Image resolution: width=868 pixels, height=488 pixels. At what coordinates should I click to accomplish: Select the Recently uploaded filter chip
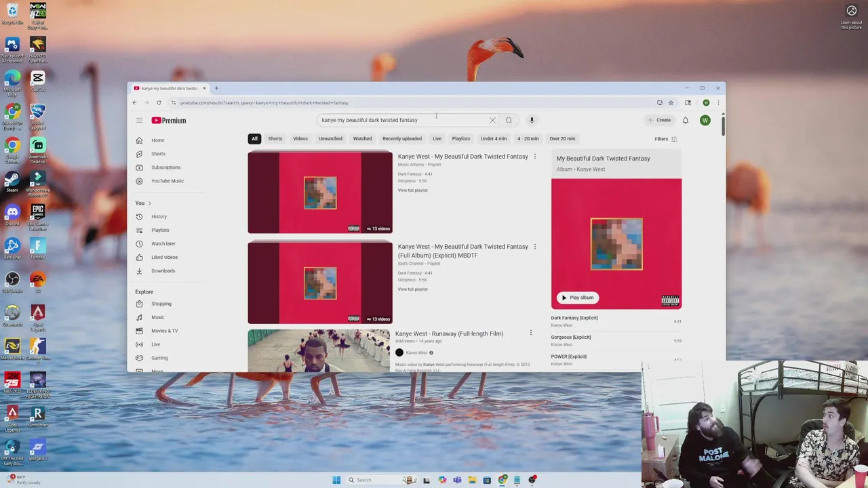pos(402,139)
